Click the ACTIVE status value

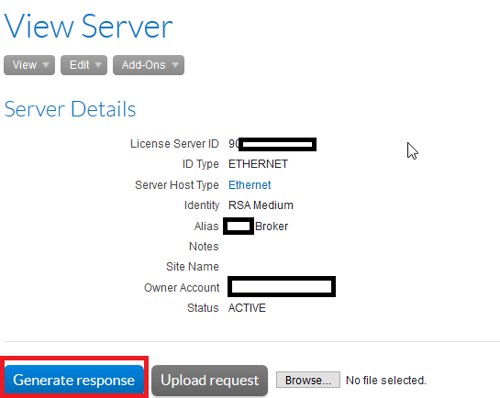coord(247,308)
